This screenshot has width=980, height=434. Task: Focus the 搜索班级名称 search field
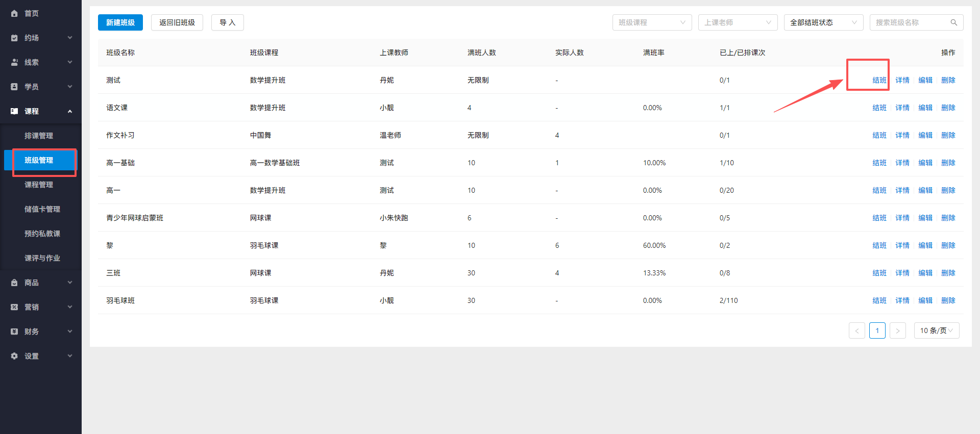(x=910, y=22)
